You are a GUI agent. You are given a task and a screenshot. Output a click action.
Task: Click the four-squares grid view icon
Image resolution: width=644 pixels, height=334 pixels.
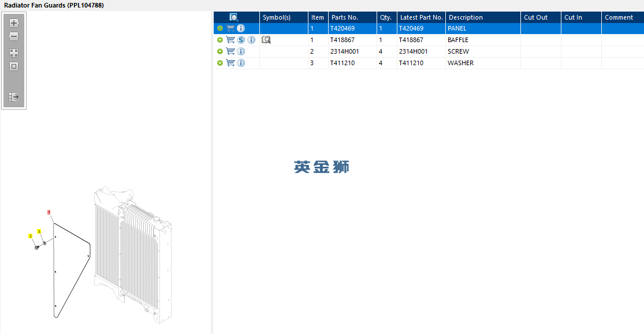coord(14,53)
